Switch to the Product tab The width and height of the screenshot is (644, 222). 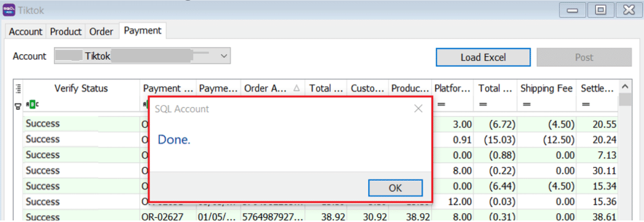tap(66, 32)
